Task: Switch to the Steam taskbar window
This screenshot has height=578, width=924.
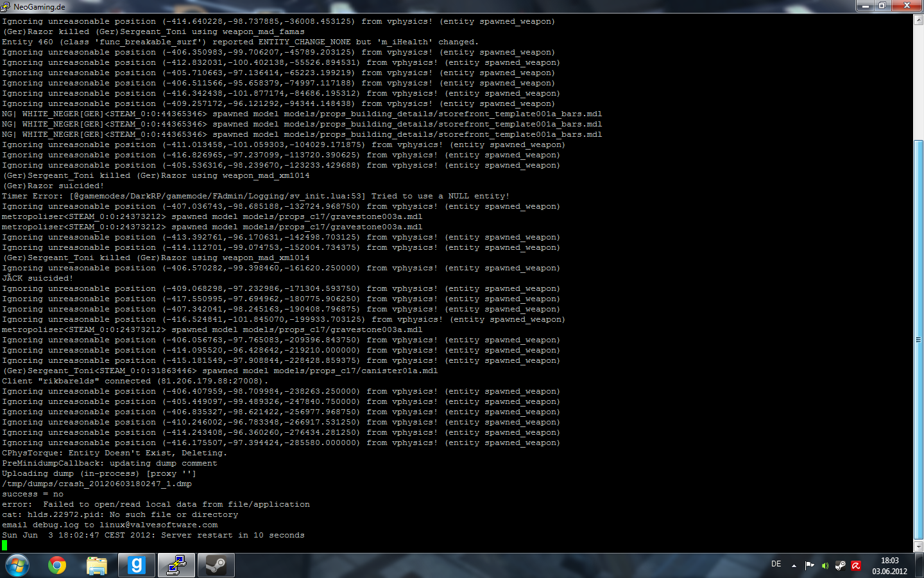Action: pyautogui.click(x=216, y=566)
